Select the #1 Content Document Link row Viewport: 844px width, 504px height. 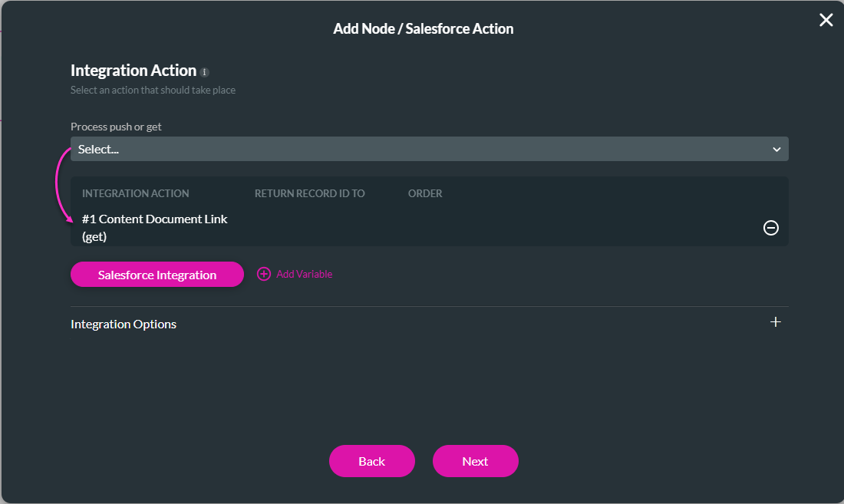[429, 228]
